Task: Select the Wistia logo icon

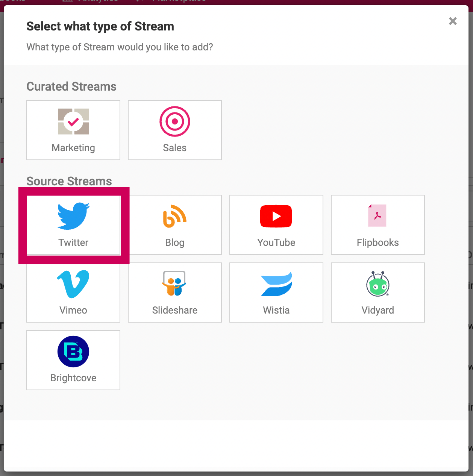Action: [276, 284]
